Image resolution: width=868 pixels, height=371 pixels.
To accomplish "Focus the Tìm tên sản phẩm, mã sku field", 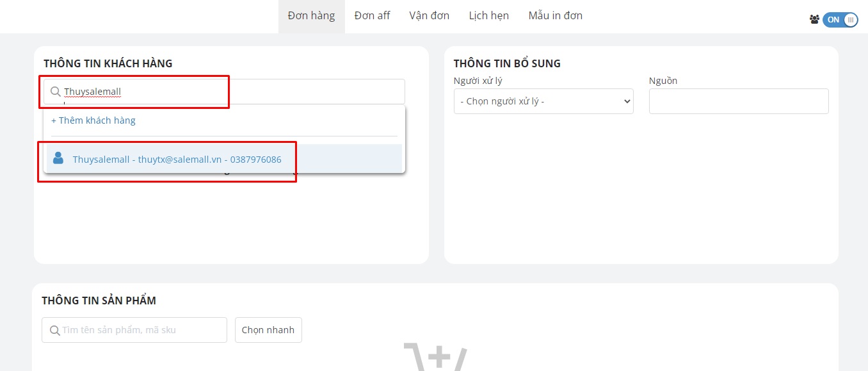I will 141,330.
